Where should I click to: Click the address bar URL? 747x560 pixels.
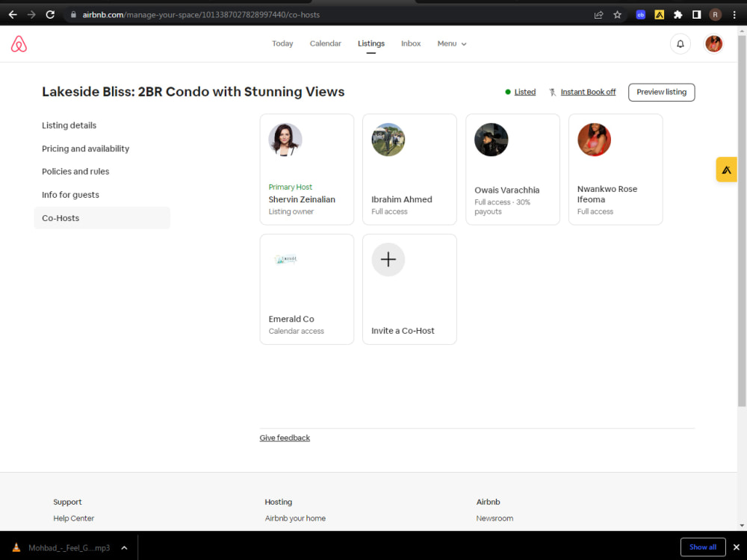click(200, 15)
